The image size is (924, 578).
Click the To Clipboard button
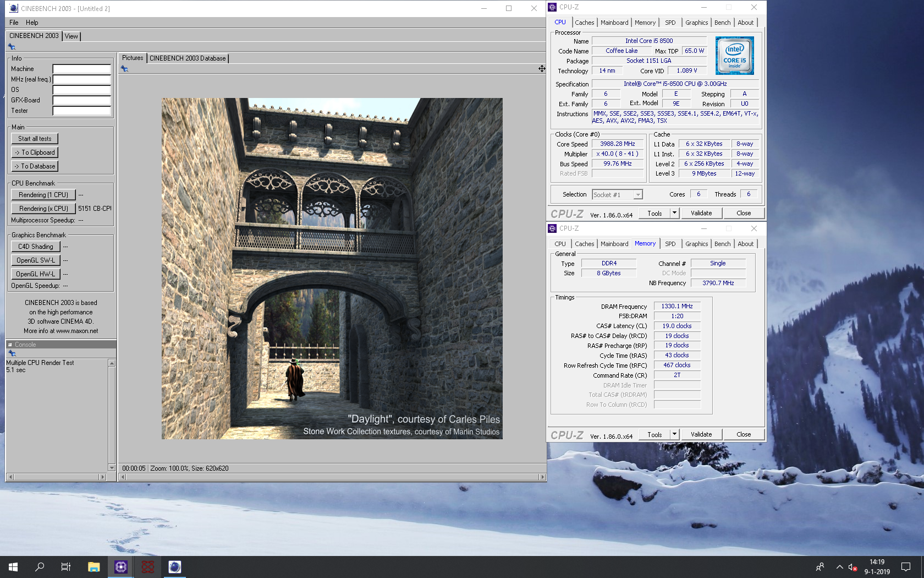(35, 152)
